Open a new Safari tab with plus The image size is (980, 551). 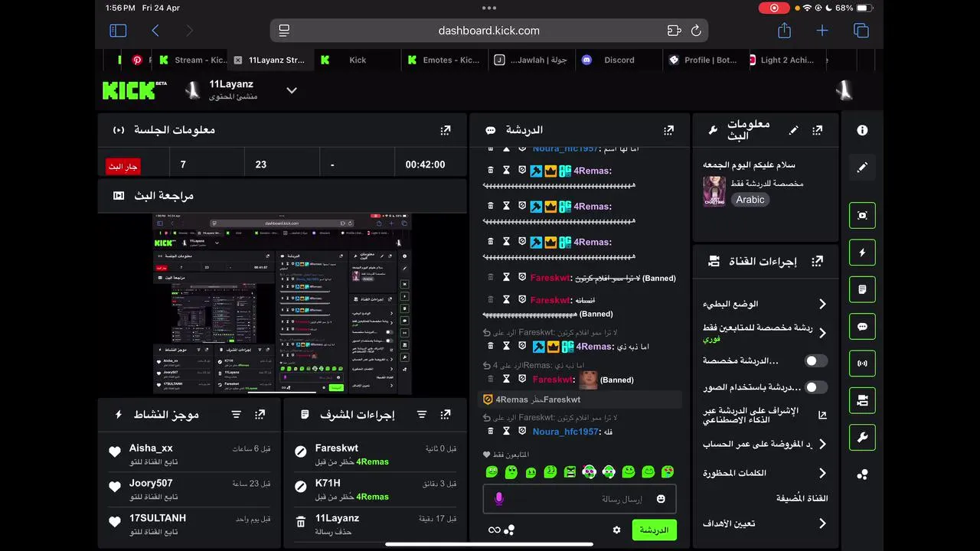[x=822, y=31]
